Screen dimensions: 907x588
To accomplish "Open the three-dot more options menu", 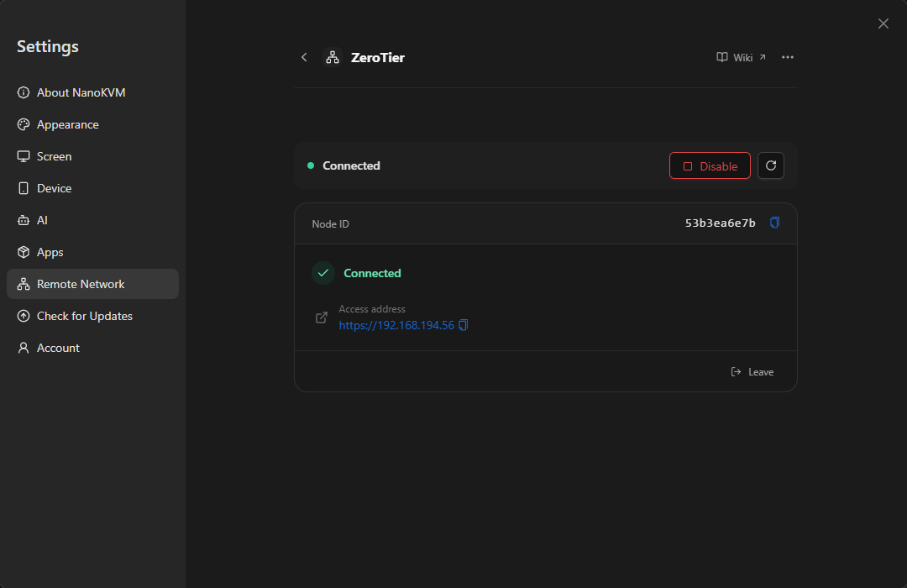I will point(787,57).
